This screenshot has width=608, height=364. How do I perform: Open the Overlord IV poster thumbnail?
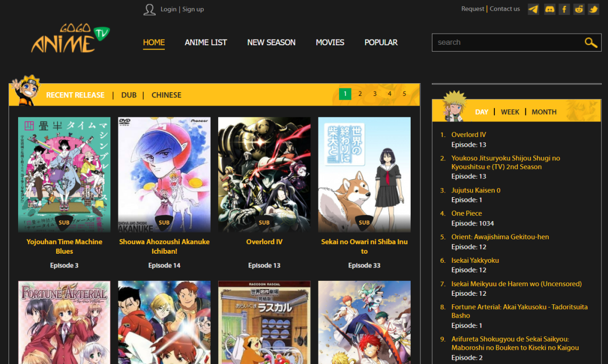click(264, 174)
